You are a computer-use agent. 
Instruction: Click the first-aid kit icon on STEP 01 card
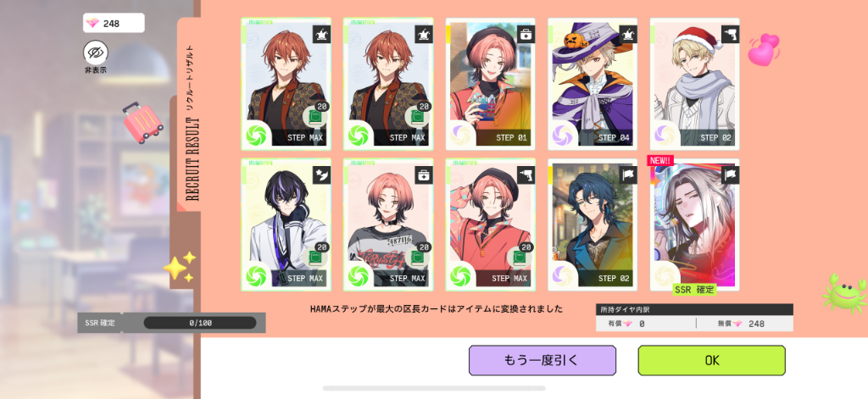pos(526,35)
